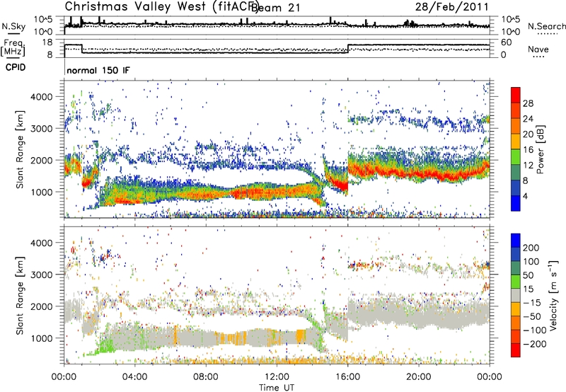Select the 'N.Sky' legend label

point(13,26)
